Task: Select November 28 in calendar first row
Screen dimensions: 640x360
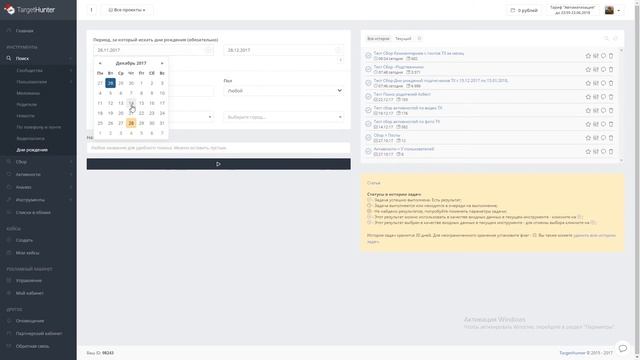Action: 110,83
